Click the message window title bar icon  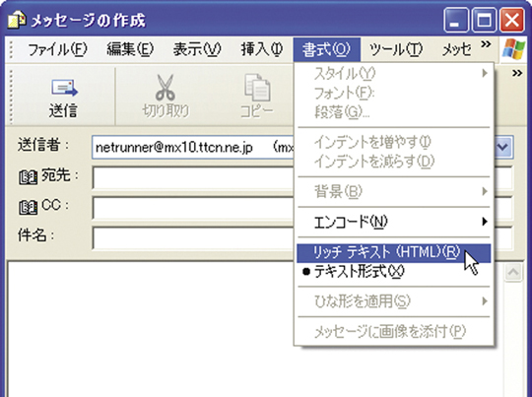tap(17, 20)
